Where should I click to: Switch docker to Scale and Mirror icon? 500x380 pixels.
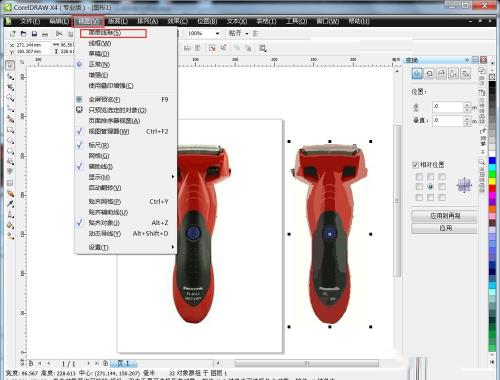(441, 73)
